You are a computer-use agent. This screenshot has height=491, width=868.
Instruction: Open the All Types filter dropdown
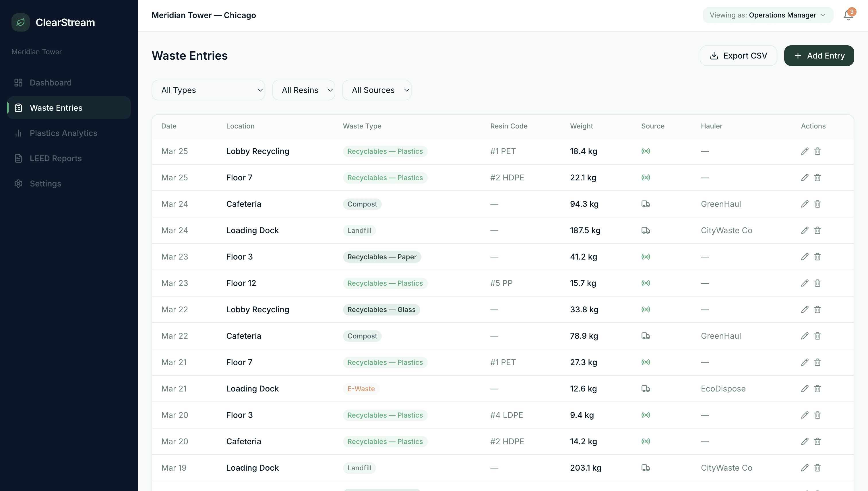(208, 90)
